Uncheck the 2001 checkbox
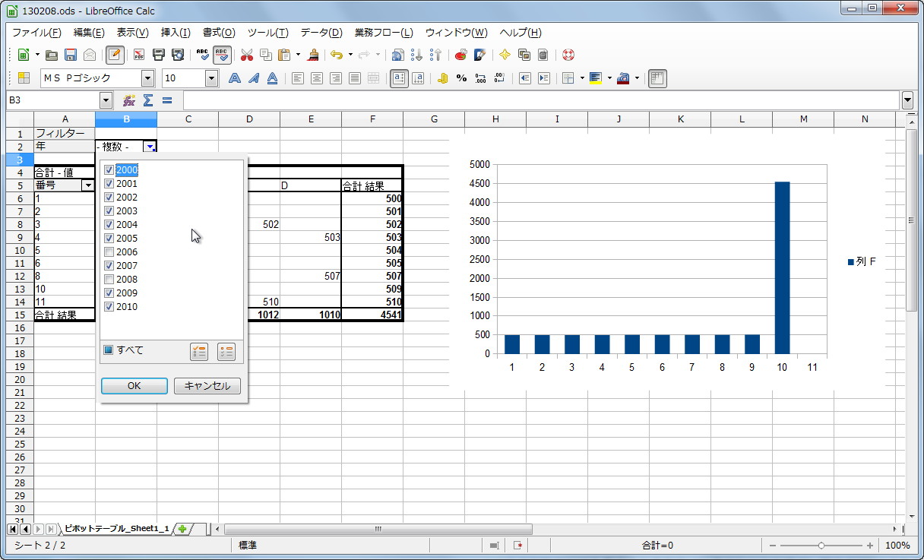The image size is (924, 560). [x=109, y=184]
